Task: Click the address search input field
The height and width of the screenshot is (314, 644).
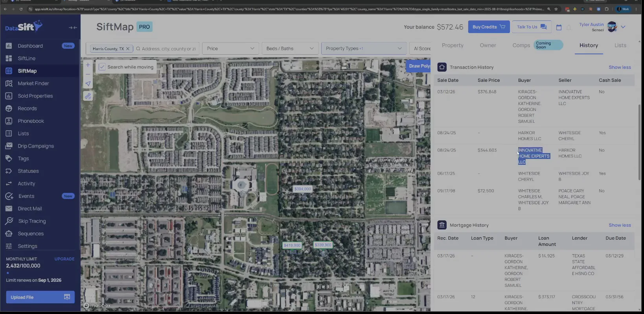Action: point(168,49)
